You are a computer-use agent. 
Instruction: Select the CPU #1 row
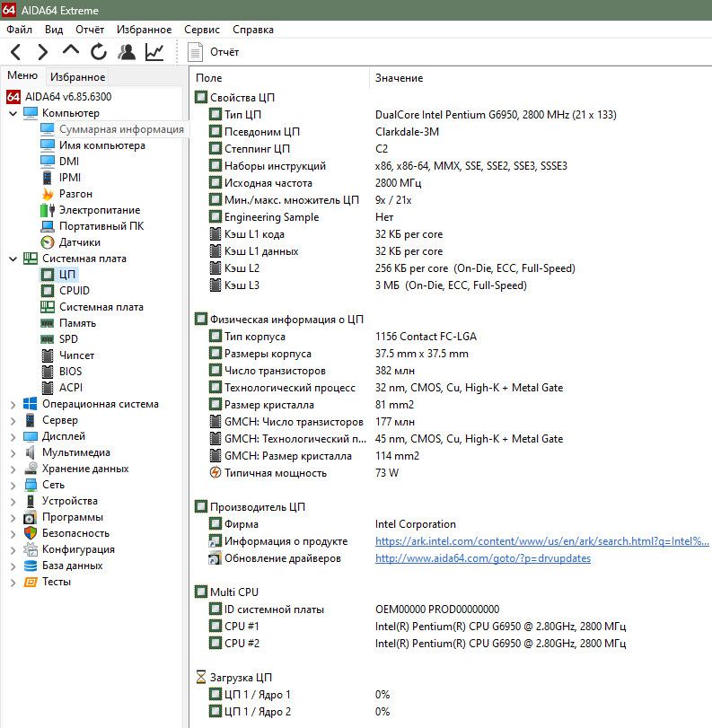point(451,627)
